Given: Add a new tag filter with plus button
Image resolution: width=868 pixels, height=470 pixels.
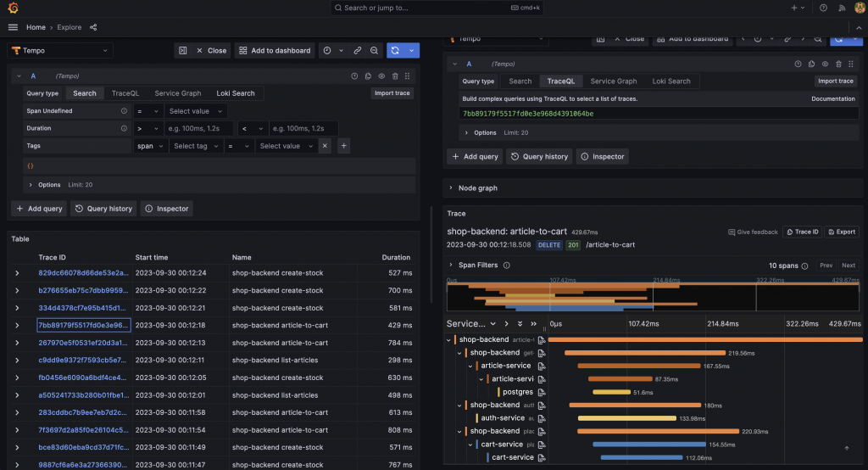Looking at the screenshot, I should click(x=344, y=146).
